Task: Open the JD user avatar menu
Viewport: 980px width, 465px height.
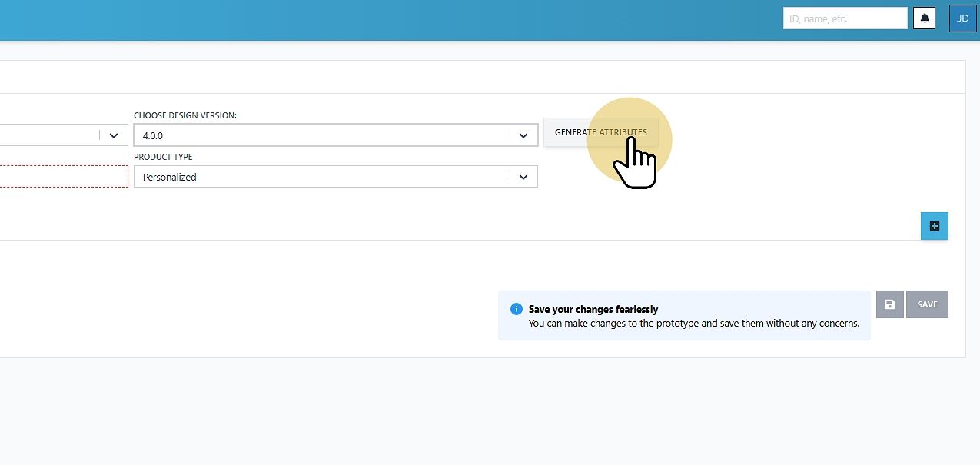Action: pyautogui.click(x=963, y=18)
